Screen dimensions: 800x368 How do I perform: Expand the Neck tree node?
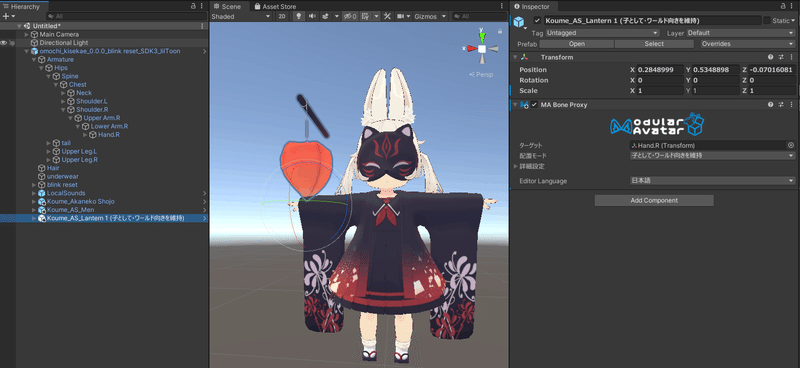63,93
